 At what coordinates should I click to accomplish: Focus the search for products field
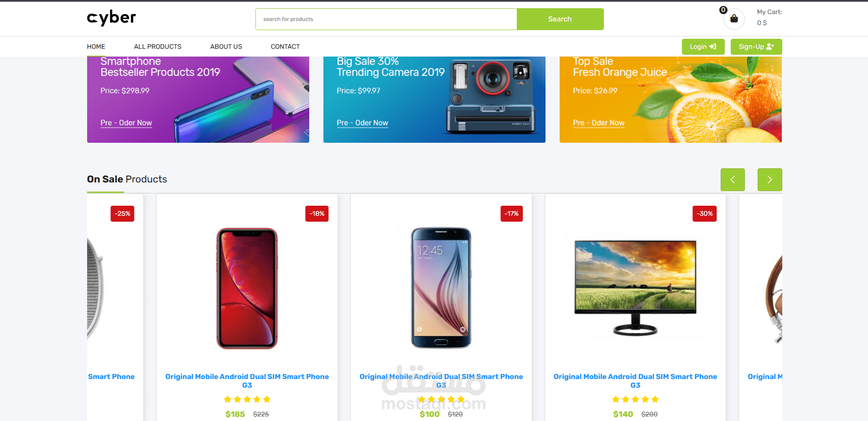click(386, 19)
